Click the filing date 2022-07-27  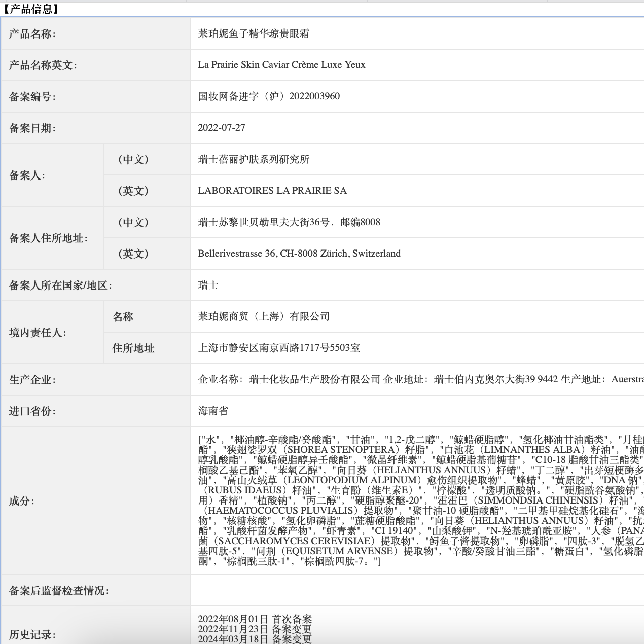point(222,127)
